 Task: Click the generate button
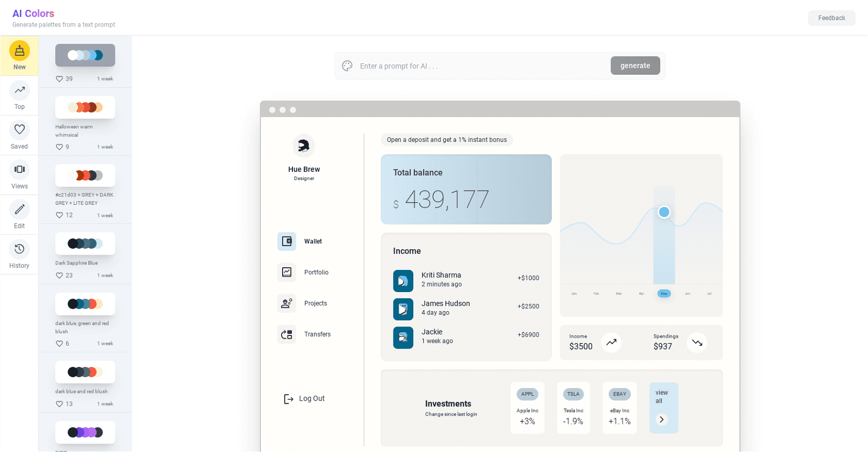coord(635,66)
